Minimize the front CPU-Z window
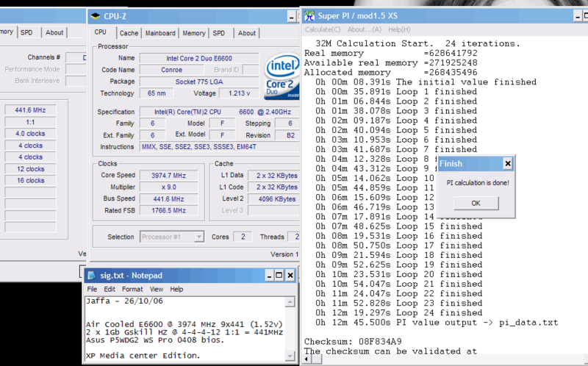Viewport: 588px width, 366px height. click(x=292, y=17)
